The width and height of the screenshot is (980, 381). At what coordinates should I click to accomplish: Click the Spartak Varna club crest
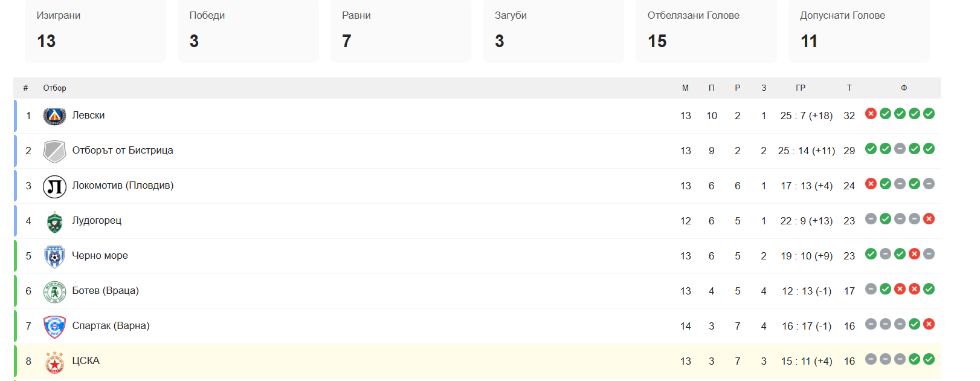[54, 327]
